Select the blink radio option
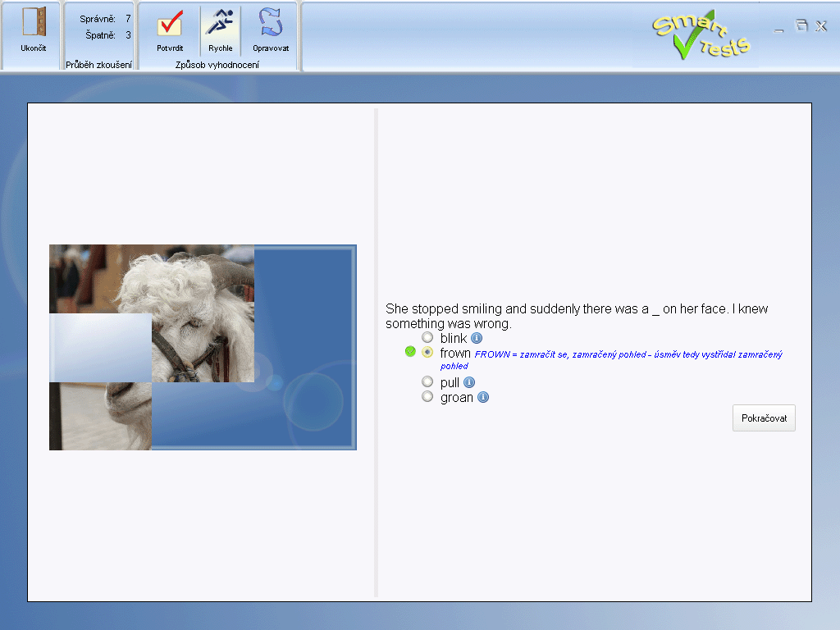840x630 pixels. pyautogui.click(x=427, y=337)
